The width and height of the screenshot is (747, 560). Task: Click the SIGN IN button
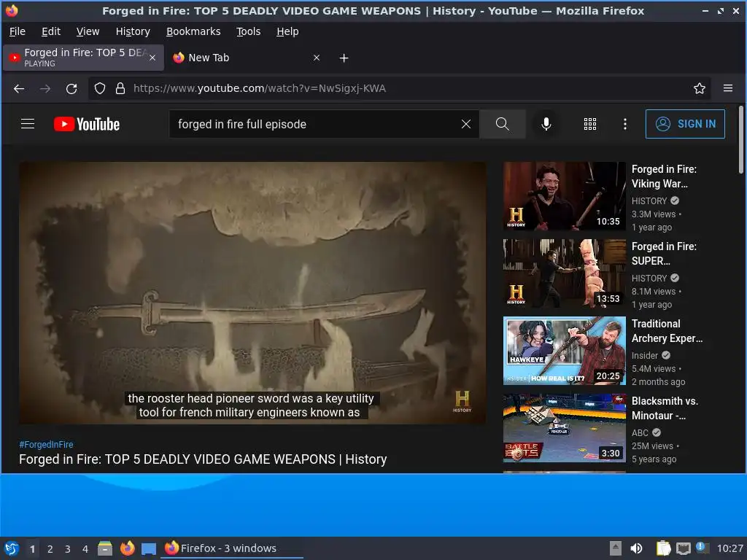[x=685, y=124]
